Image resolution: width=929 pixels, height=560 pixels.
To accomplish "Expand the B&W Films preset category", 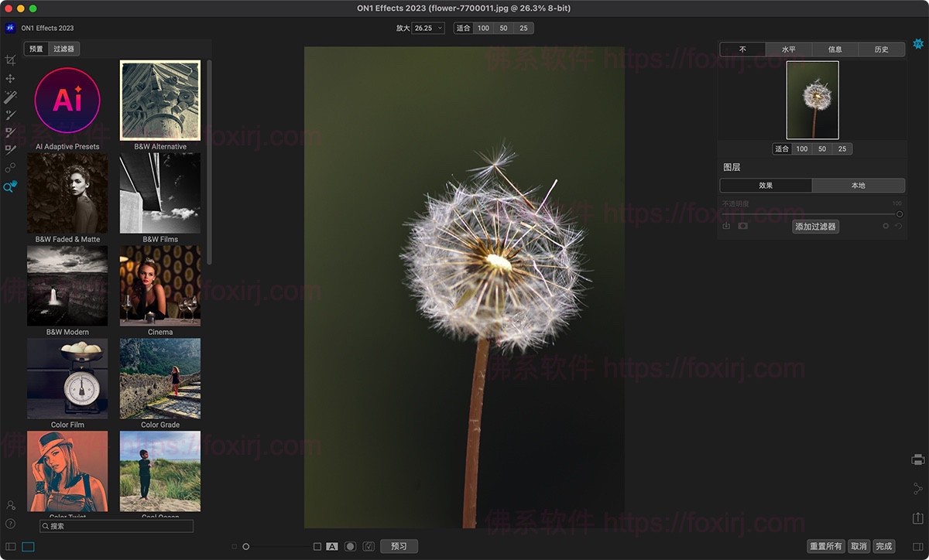I will 160,193.
